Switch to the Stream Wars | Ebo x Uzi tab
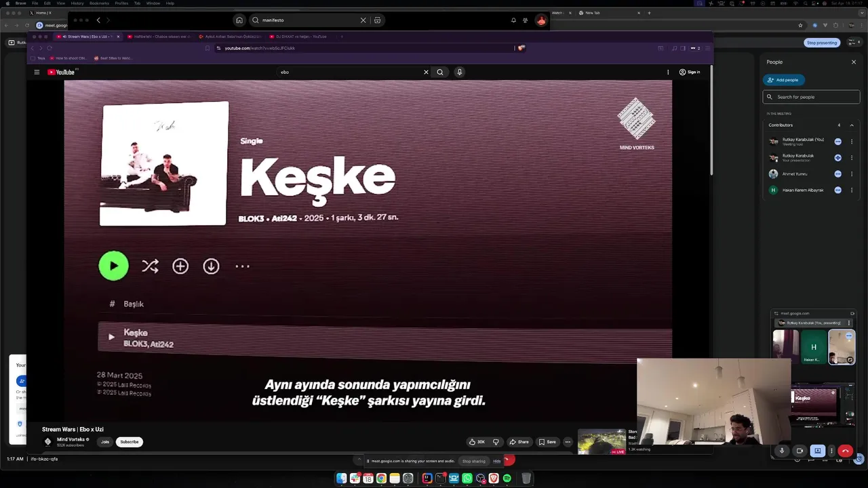Image resolution: width=868 pixels, height=488 pixels. coord(87,37)
